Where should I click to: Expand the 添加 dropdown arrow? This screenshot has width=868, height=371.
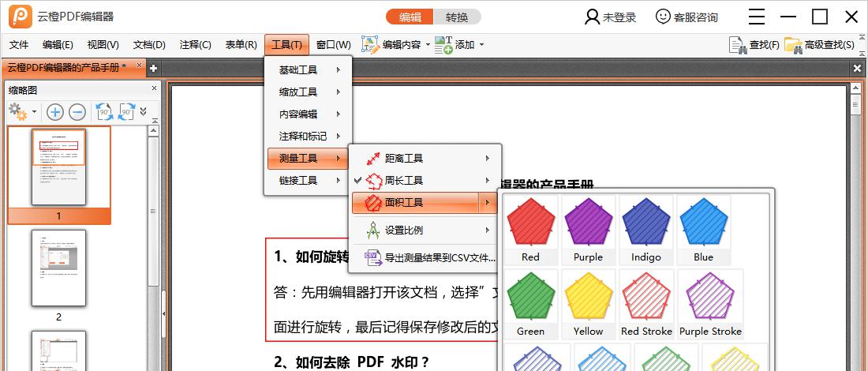click(481, 45)
